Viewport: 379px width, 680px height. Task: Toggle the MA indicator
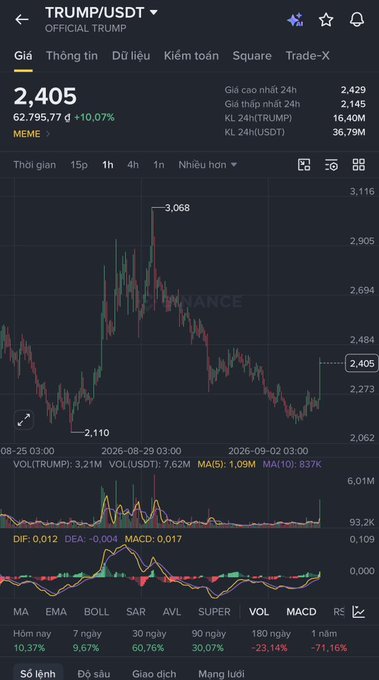tap(21, 612)
